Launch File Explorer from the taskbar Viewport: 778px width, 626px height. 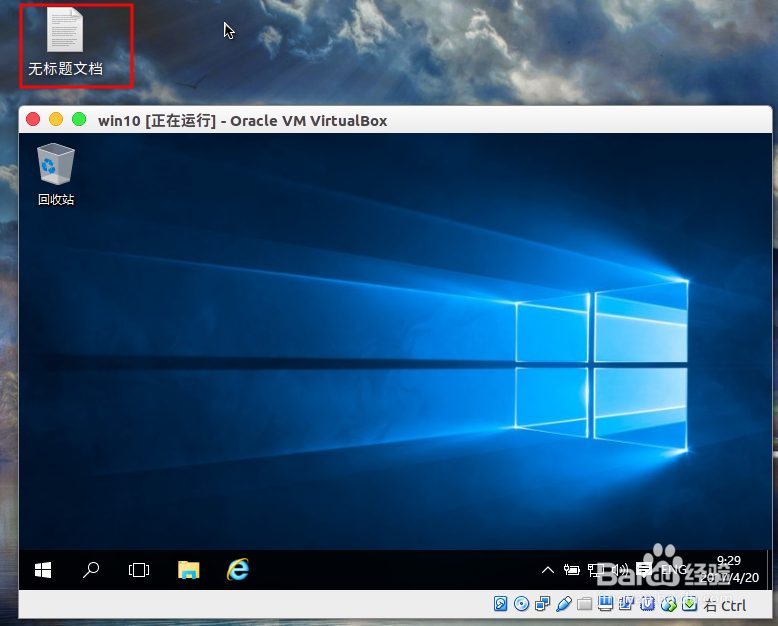coord(189,570)
